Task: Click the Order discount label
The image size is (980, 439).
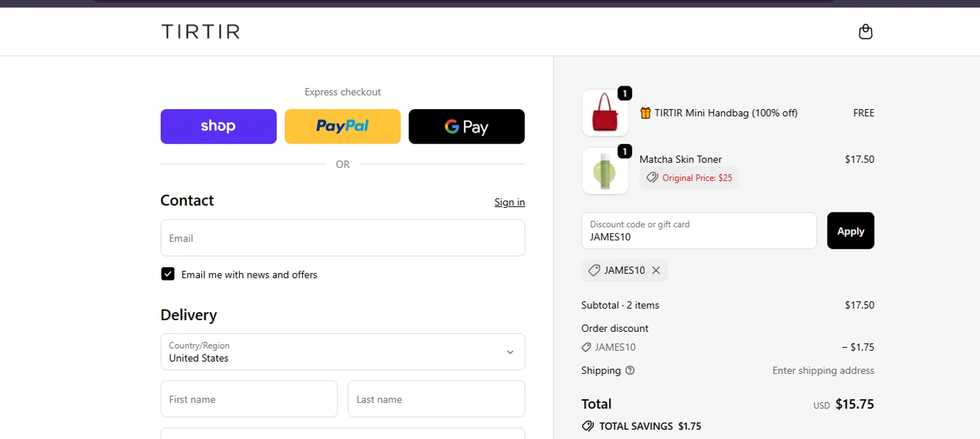Action: click(615, 328)
